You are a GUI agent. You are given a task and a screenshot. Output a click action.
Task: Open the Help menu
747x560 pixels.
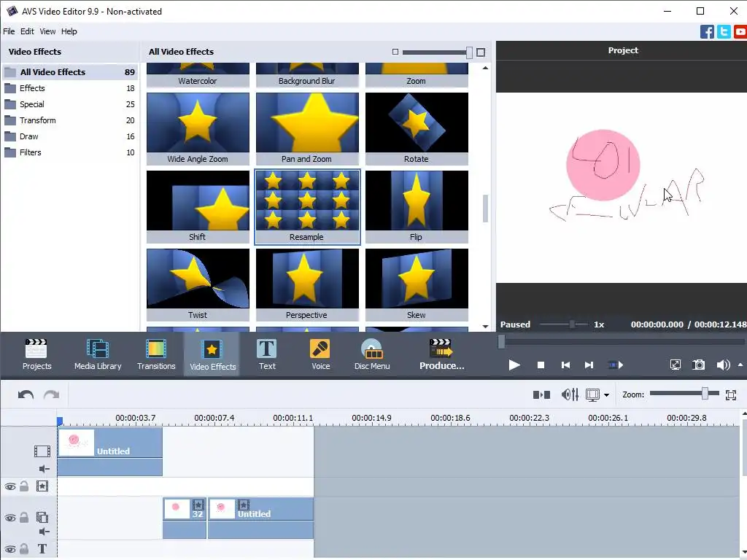pos(69,31)
